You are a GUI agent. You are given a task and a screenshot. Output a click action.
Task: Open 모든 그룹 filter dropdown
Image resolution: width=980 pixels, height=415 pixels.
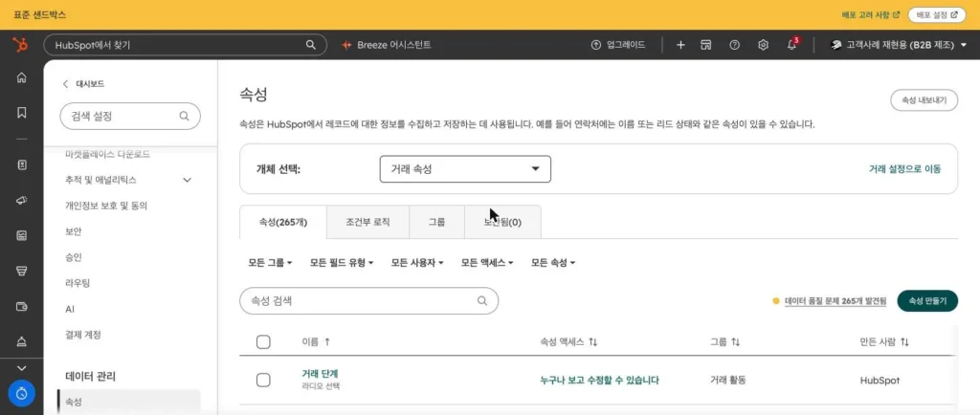pos(270,263)
